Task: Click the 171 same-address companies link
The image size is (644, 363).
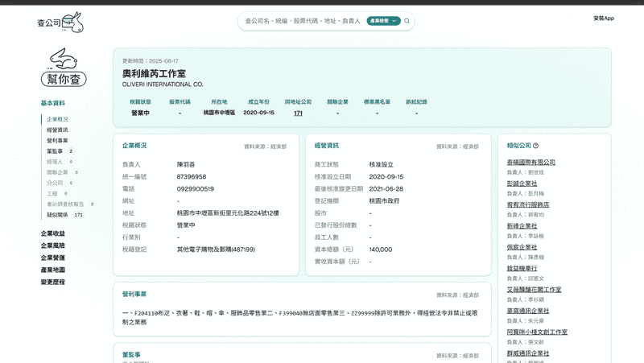Action: (x=298, y=113)
